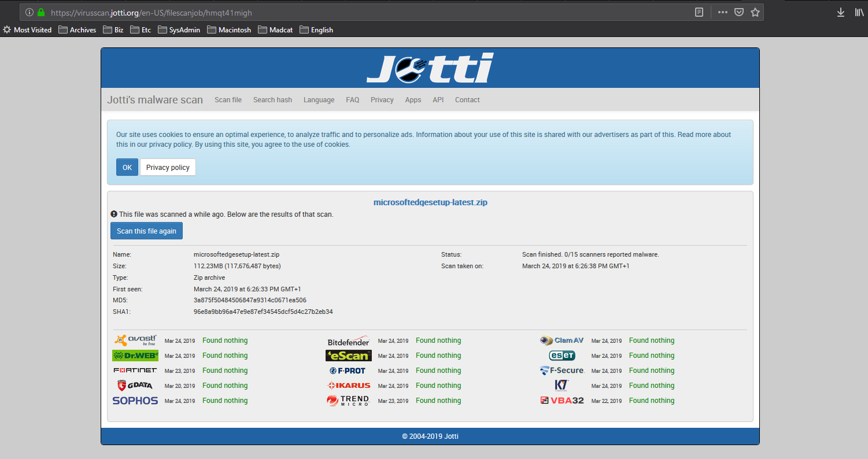Accept cookies with the OK button

point(127,167)
